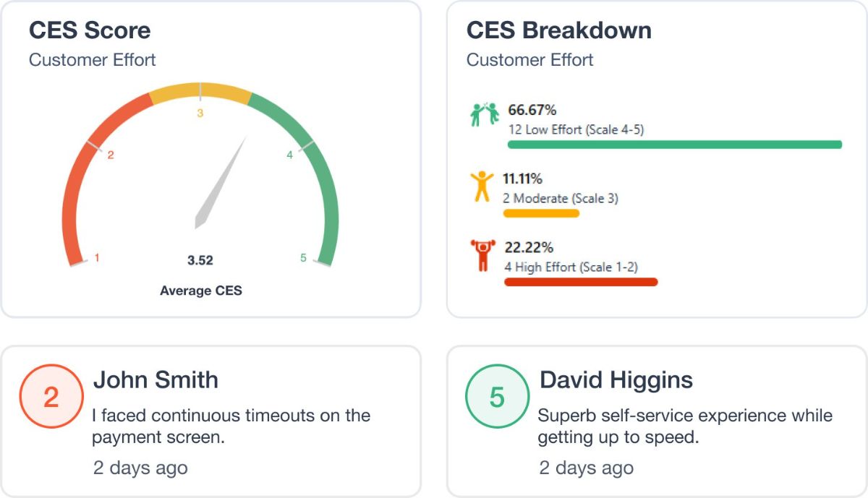
Task: Click the red High Effort progress bar
Action: pyautogui.click(x=581, y=282)
